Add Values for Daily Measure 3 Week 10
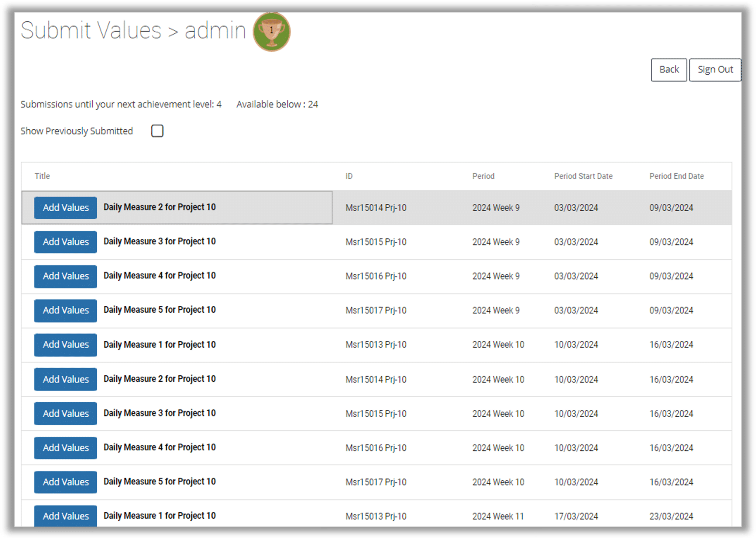Screen dimensions: 756x539 pos(66,413)
